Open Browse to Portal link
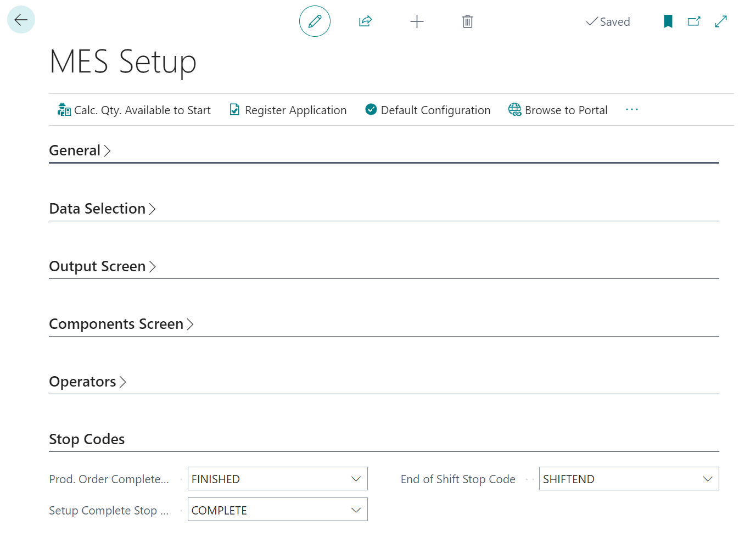 558,110
